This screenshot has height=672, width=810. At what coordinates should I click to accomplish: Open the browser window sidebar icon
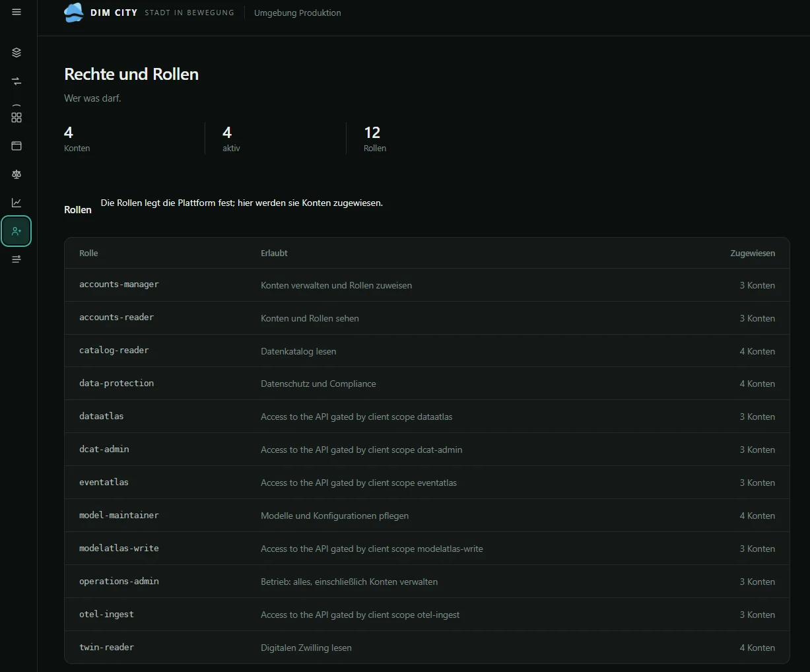[17, 146]
